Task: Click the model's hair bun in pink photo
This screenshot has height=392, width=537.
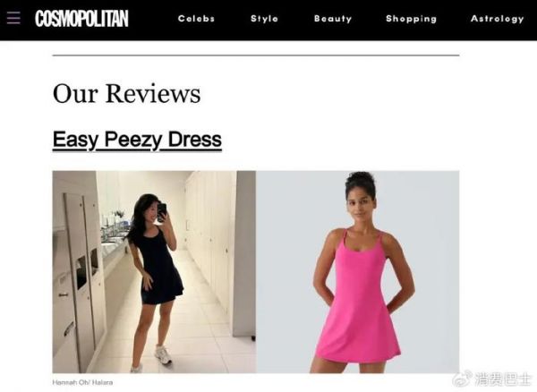Action: tap(361, 181)
